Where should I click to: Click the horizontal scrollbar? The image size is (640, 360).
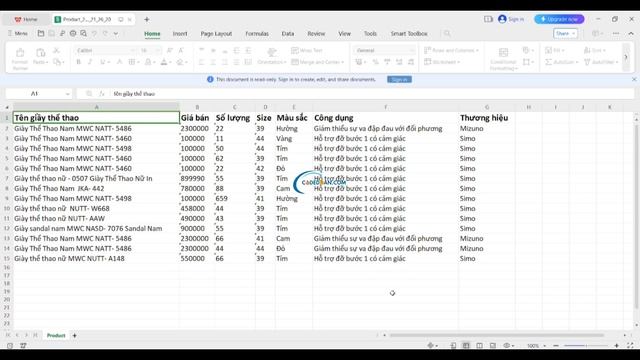496,335
